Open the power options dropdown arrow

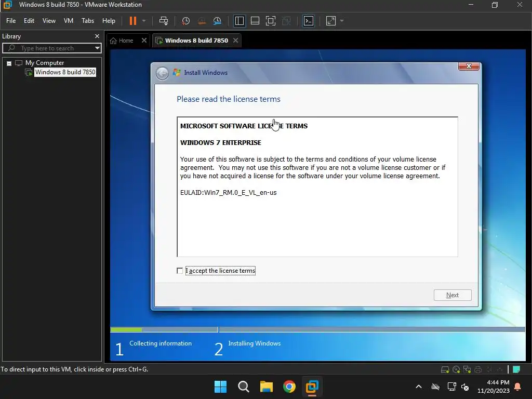pyautogui.click(x=144, y=21)
